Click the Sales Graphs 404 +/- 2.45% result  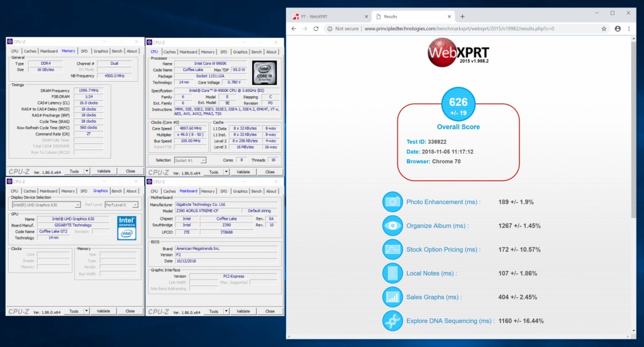(x=518, y=297)
